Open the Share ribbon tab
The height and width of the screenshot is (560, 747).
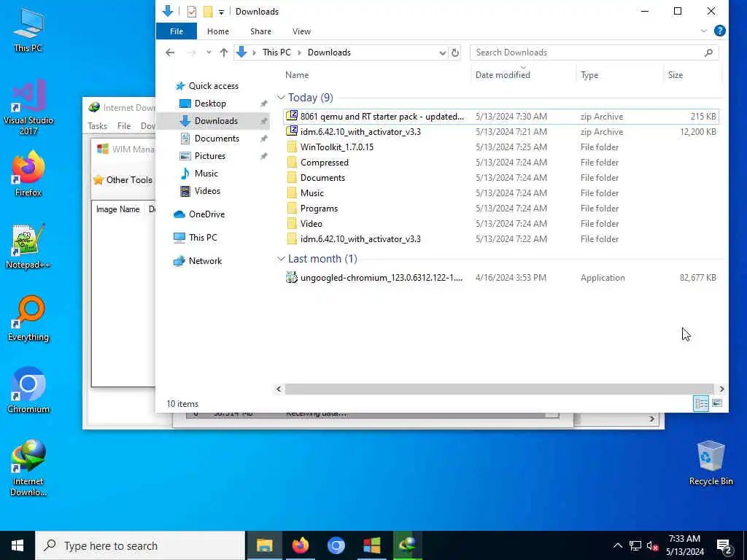(260, 31)
